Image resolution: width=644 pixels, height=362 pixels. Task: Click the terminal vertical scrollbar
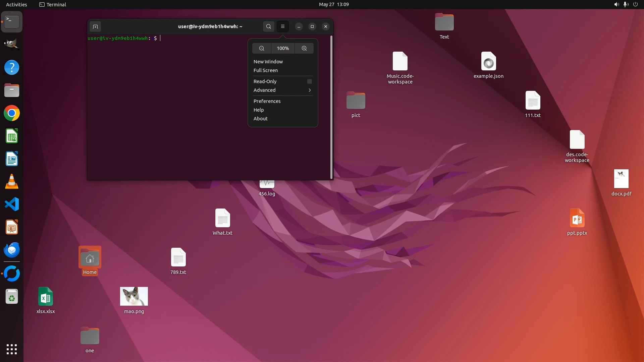pyautogui.click(x=331, y=107)
